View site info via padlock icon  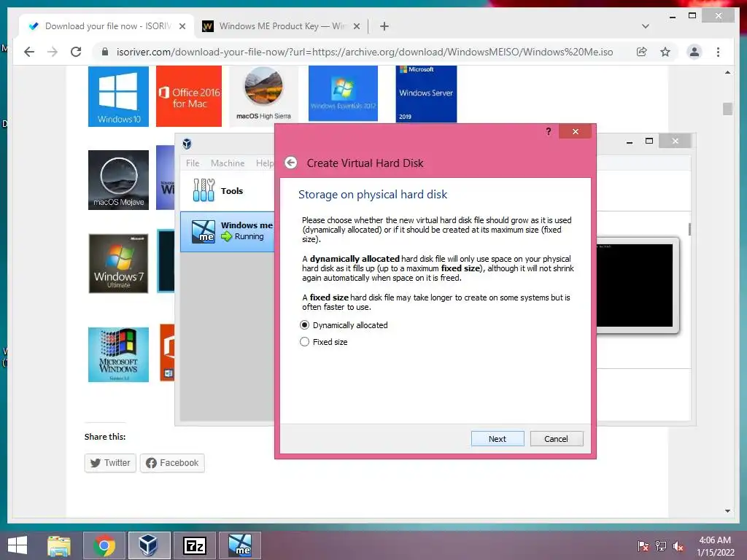[105, 52]
